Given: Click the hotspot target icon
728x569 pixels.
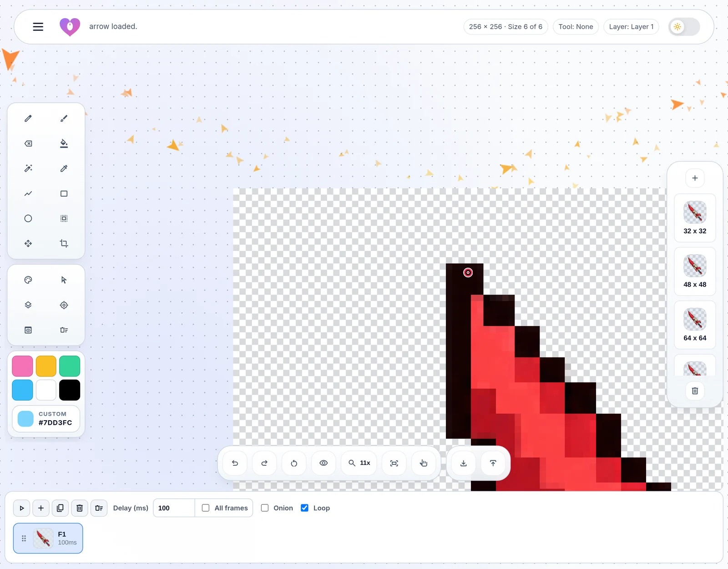Looking at the screenshot, I should coord(64,305).
